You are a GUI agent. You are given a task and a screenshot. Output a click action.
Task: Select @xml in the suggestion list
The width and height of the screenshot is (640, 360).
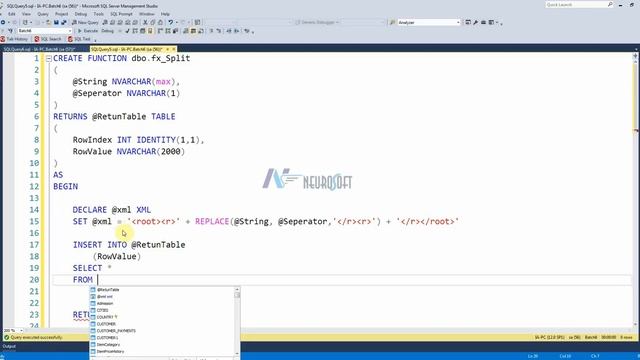point(162,297)
